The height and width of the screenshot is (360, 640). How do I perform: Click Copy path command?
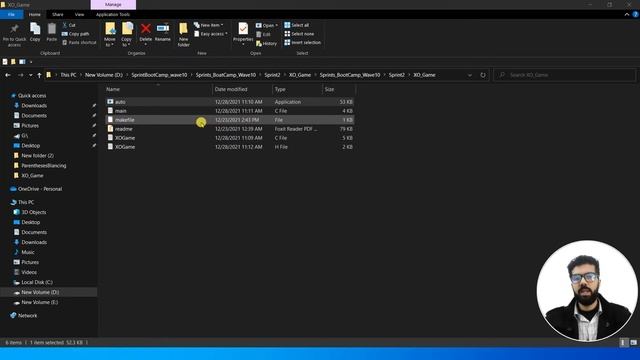[x=75, y=34]
